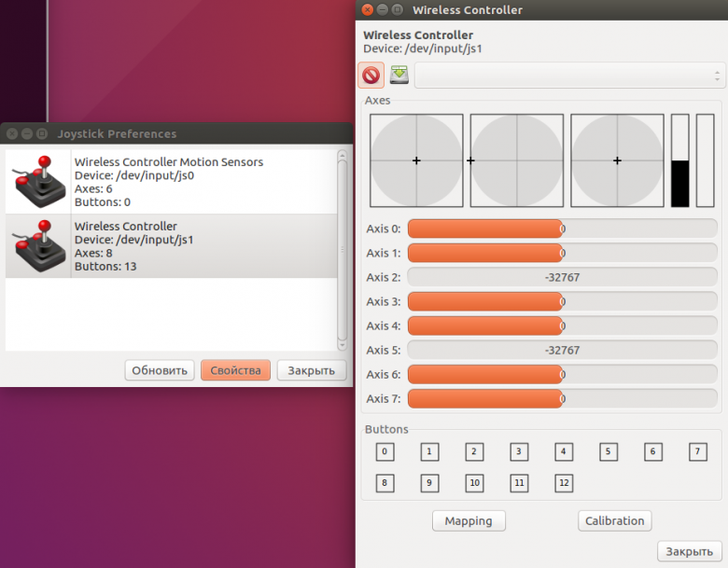Click button indicator 8

coord(385,483)
